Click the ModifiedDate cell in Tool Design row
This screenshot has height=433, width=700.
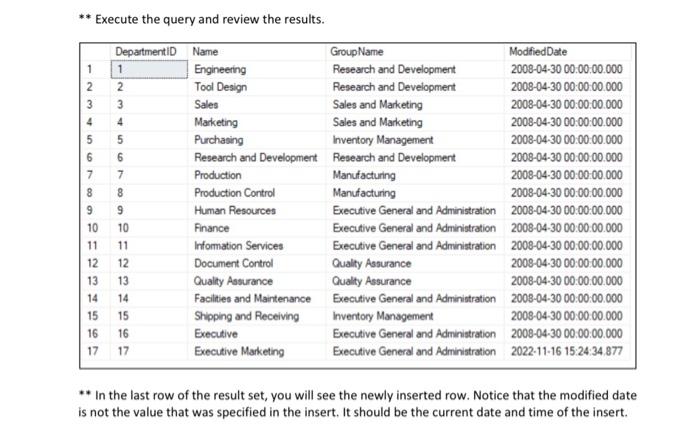click(567, 87)
